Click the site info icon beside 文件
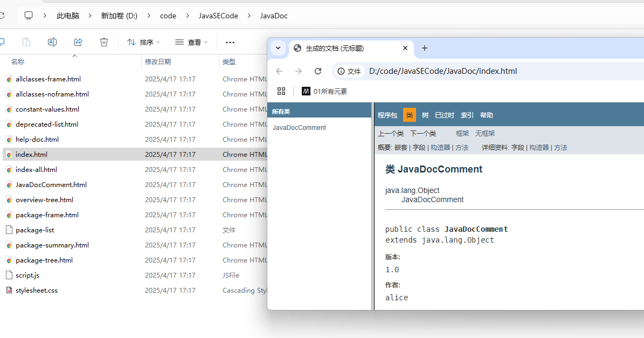The width and height of the screenshot is (644, 338). click(341, 72)
